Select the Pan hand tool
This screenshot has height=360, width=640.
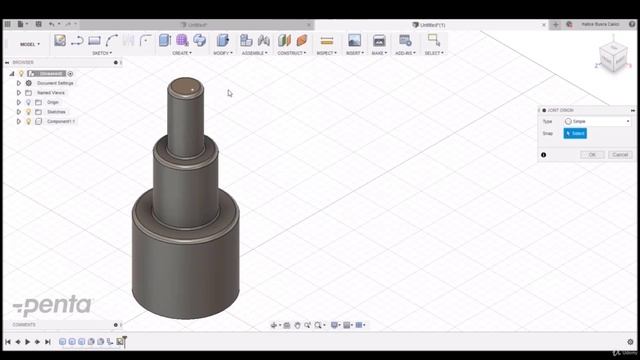tap(297, 325)
